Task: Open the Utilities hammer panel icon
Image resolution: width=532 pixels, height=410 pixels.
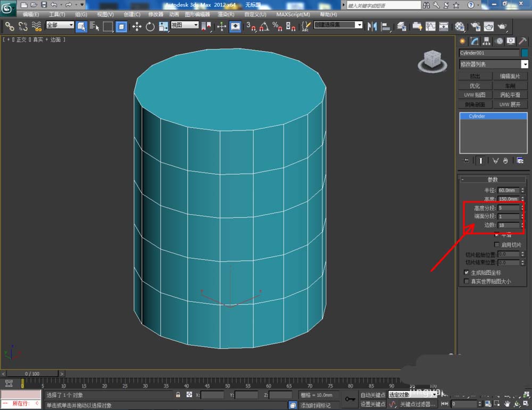Action: coord(522,42)
